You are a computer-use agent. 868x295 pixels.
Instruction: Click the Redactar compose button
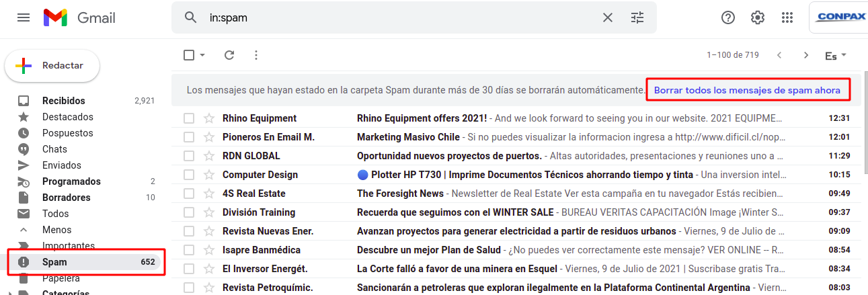(x=52, y=66)
